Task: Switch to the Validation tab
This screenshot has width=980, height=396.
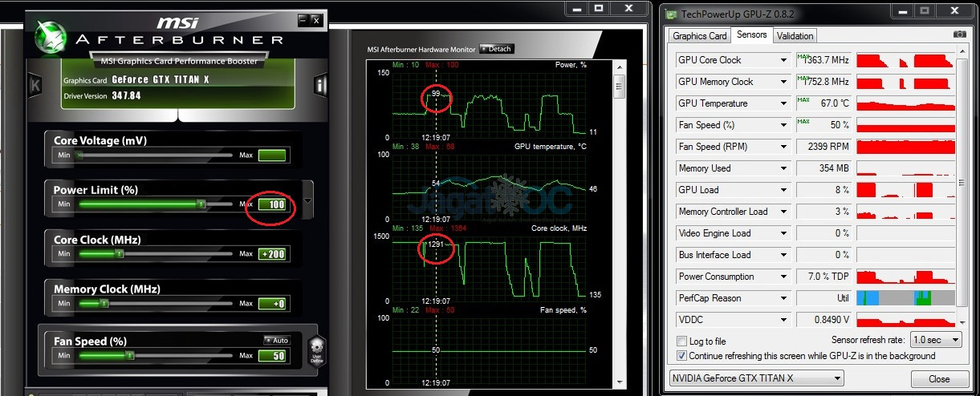Action: coord(795,35)
